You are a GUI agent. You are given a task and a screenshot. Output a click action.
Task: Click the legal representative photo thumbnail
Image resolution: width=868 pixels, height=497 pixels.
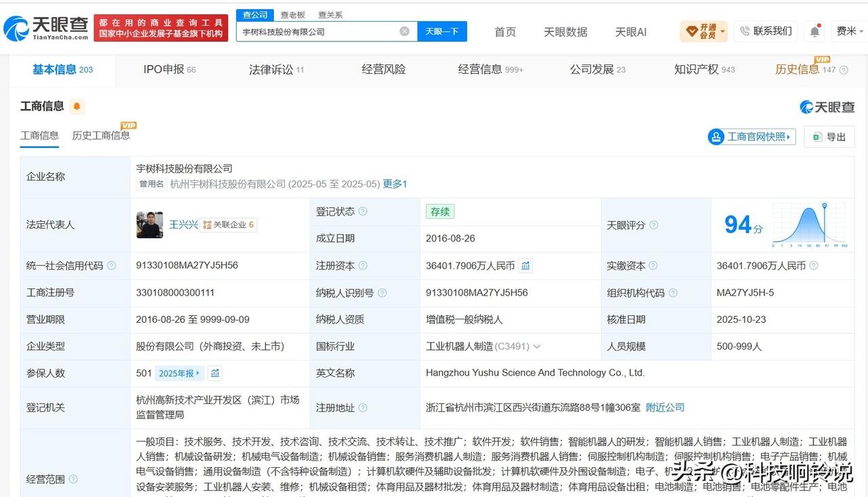click(150, 225)
